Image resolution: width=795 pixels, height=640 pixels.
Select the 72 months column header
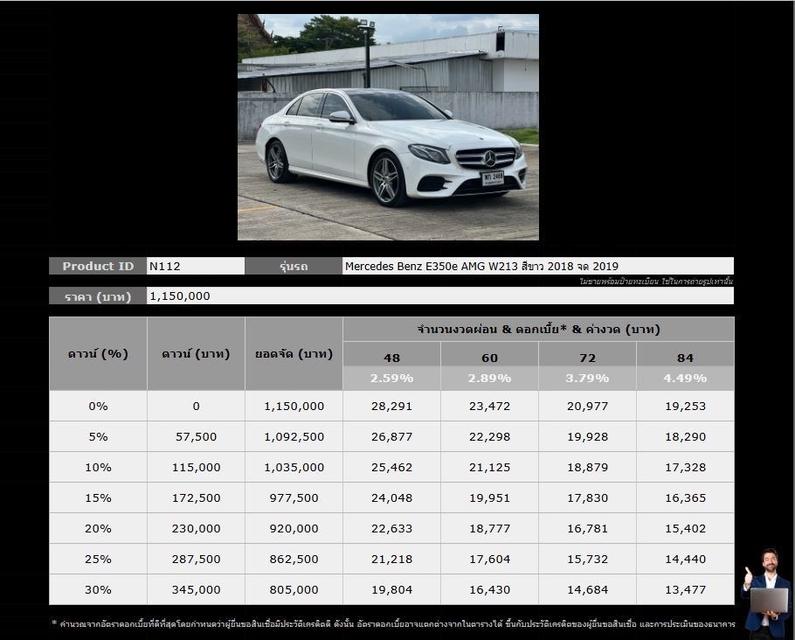(x=587, y=357)
